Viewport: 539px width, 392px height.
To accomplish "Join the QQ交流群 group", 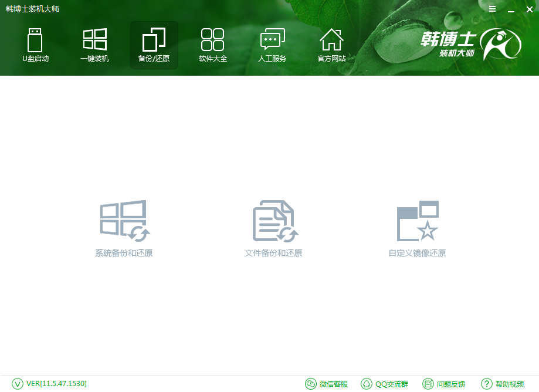I will click(x=384, y=384).
